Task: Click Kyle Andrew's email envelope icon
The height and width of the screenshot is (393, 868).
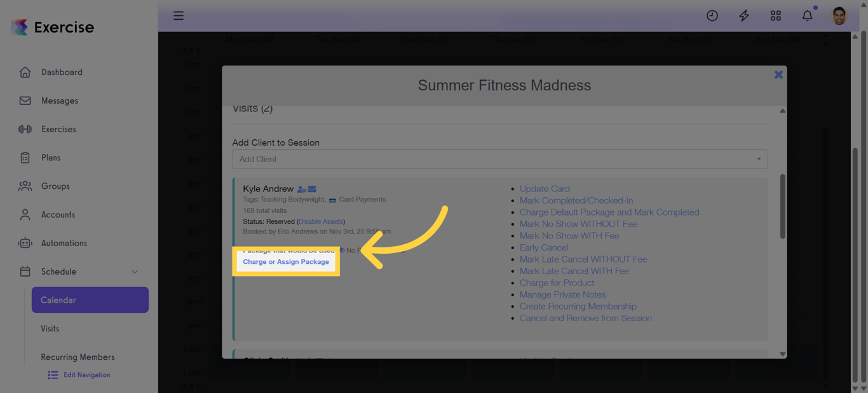Action: [312, 189]
